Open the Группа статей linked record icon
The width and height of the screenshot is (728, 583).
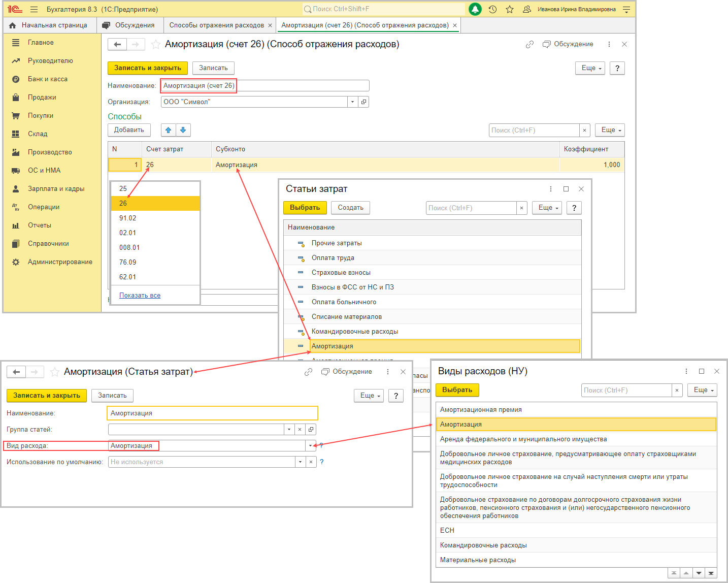click(x=311, y=430)
